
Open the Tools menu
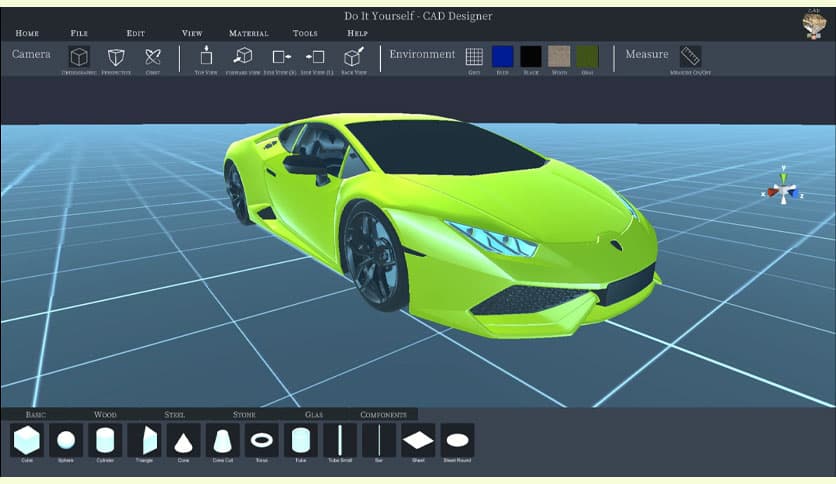click(305, 33)
